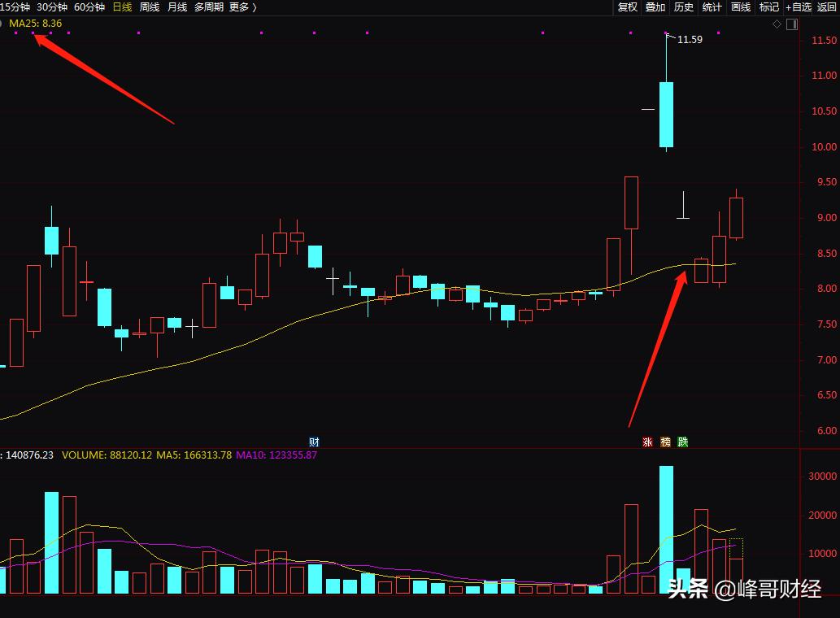Click the 标记 mark button
840x618 pixels.
(x=769, y=7)
